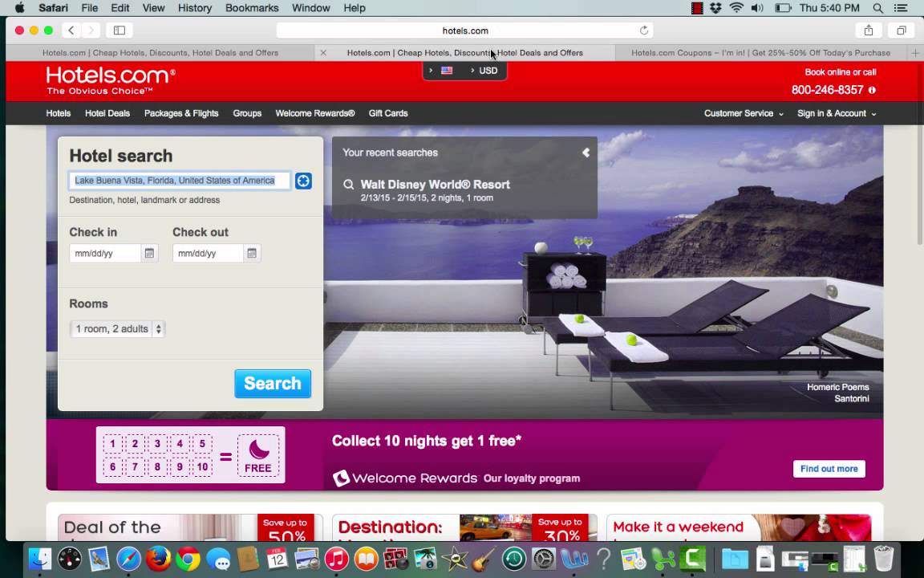Screen dimensions: 924x578
Task: Click the Wi-Fi status icon
Action: click(x=736, y=8)
